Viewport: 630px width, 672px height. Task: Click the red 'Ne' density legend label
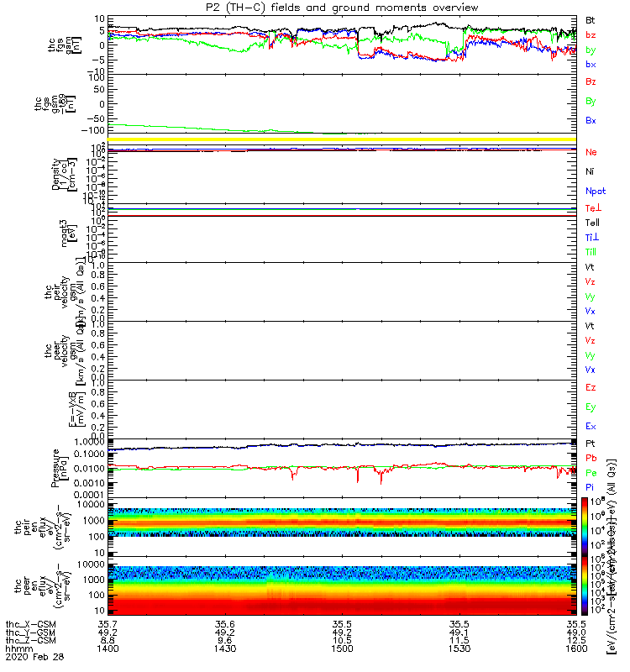pos(591,152)
